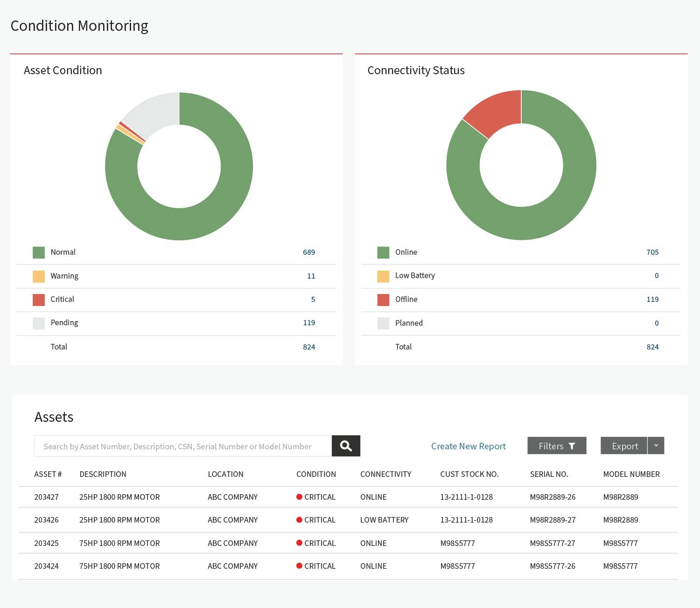
Task: Select the red Offline legend swatch
Action: [383, 300]
